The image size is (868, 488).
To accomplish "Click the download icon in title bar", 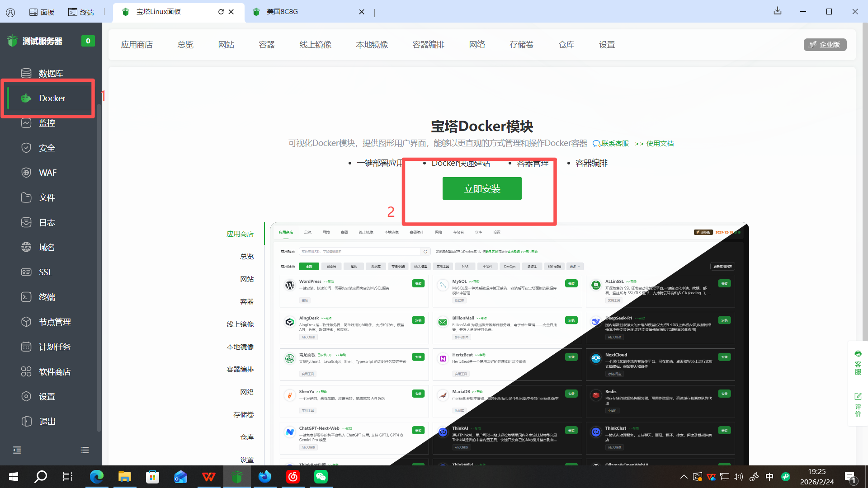I will [x=777, y=11].
